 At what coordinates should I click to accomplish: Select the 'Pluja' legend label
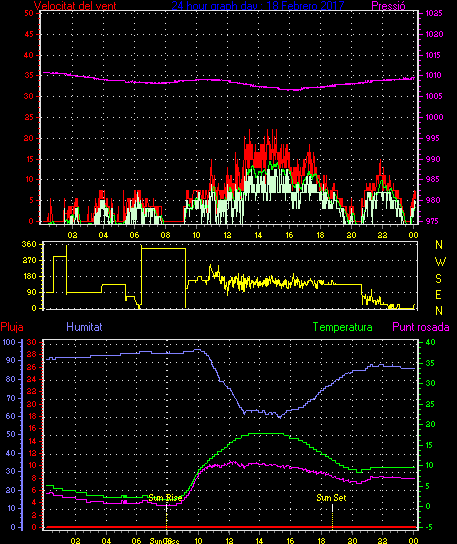click(12, 327)
